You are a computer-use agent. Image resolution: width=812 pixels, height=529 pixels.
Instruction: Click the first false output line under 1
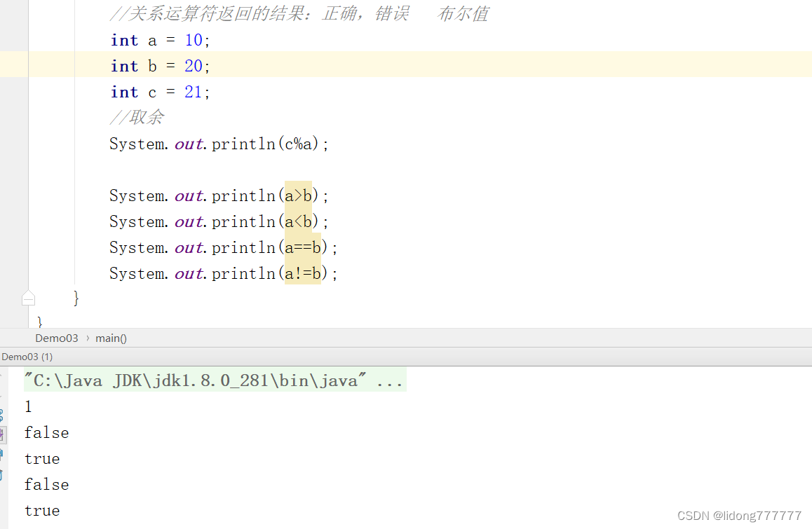pos(46,432)
